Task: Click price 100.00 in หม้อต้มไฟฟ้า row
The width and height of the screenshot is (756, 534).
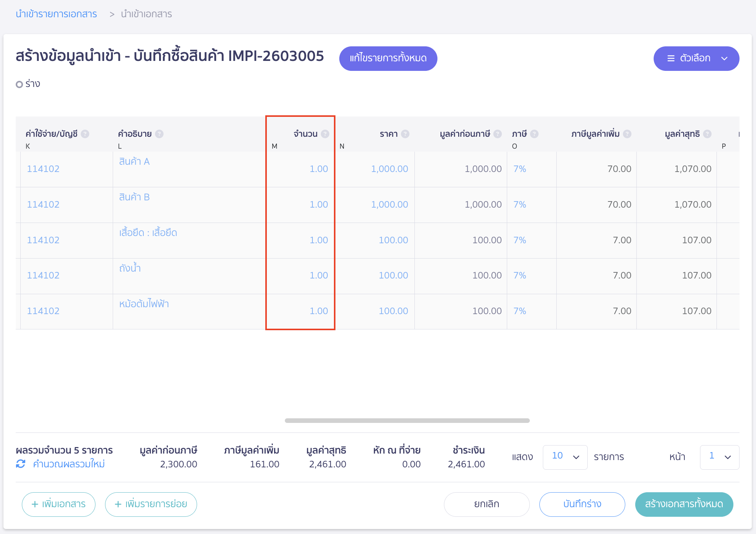Action: coord(393,311)
